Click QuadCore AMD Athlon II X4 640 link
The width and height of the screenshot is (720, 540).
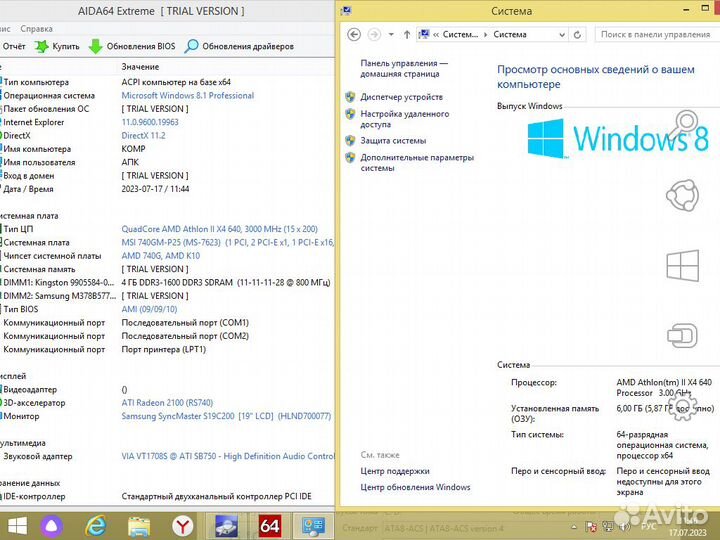pyautogui.click(x=219, y=229)
